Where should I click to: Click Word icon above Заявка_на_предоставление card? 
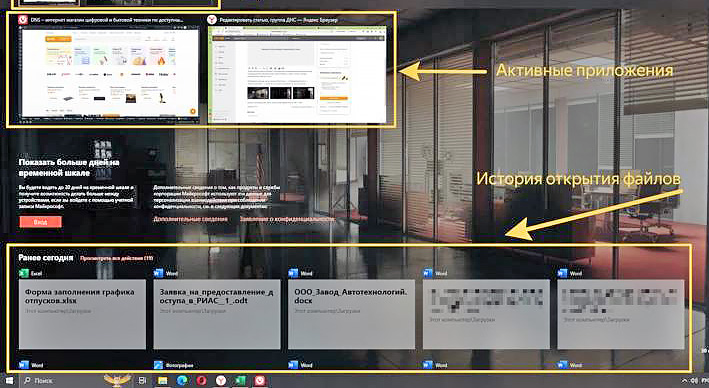[x=158, y=273]
